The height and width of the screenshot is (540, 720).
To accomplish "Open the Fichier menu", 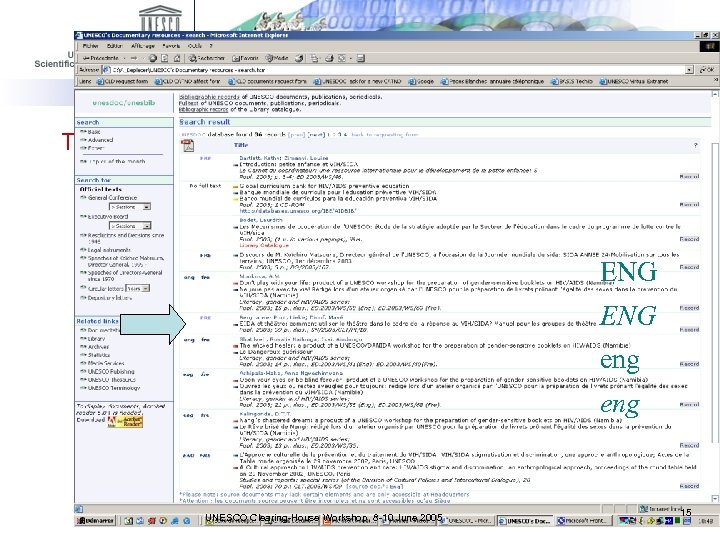I will coord(90,46).
